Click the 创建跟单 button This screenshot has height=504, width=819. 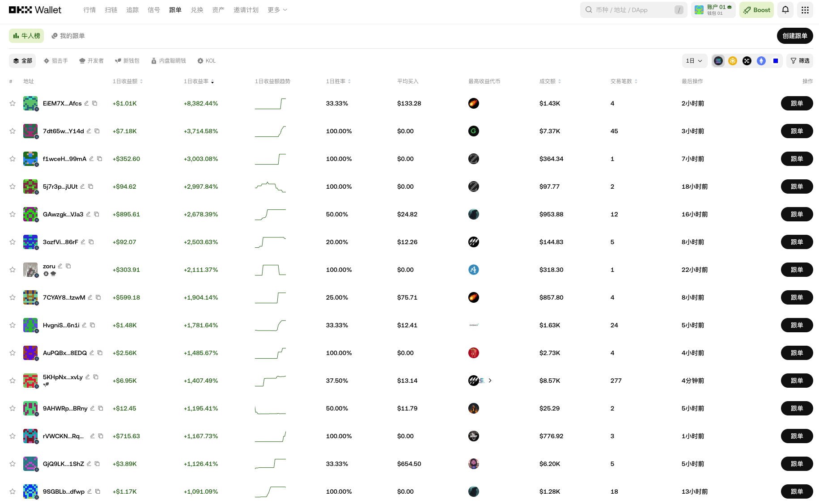[795, 36]
